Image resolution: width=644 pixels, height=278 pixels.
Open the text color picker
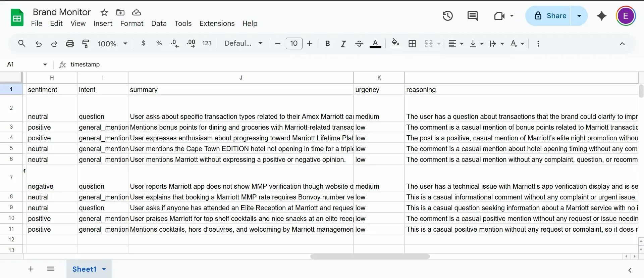pos(375,44)
